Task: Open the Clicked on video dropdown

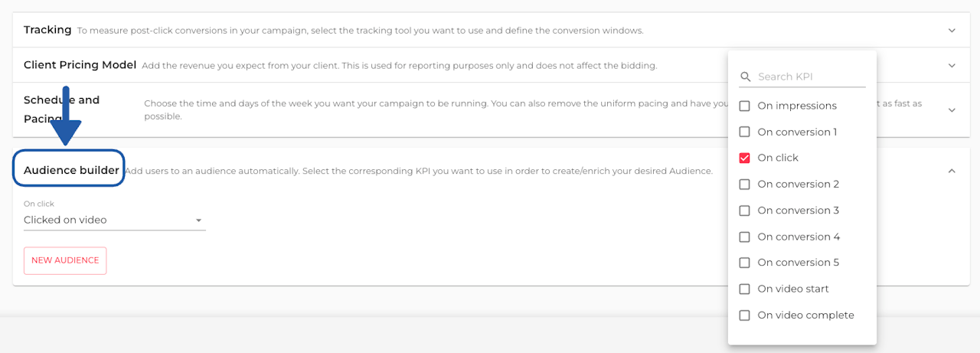Action: point(114,221)
